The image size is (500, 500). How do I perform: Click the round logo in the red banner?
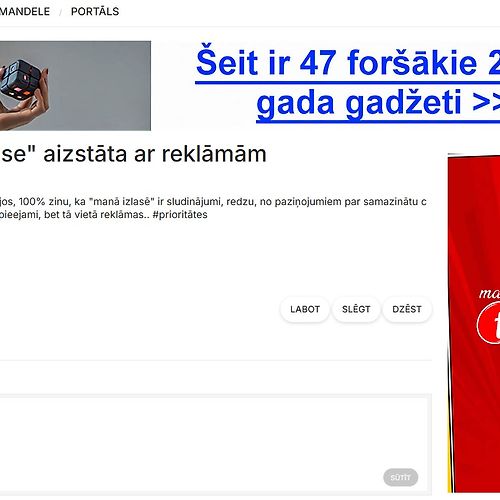tap(489, 323)
